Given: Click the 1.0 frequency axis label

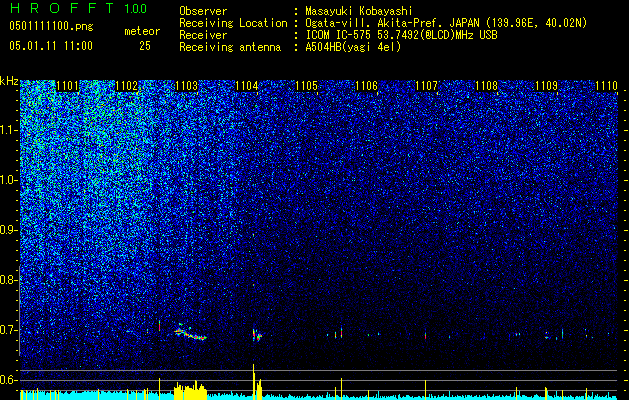Looking at the screenshot, I should tap(8, 180).
